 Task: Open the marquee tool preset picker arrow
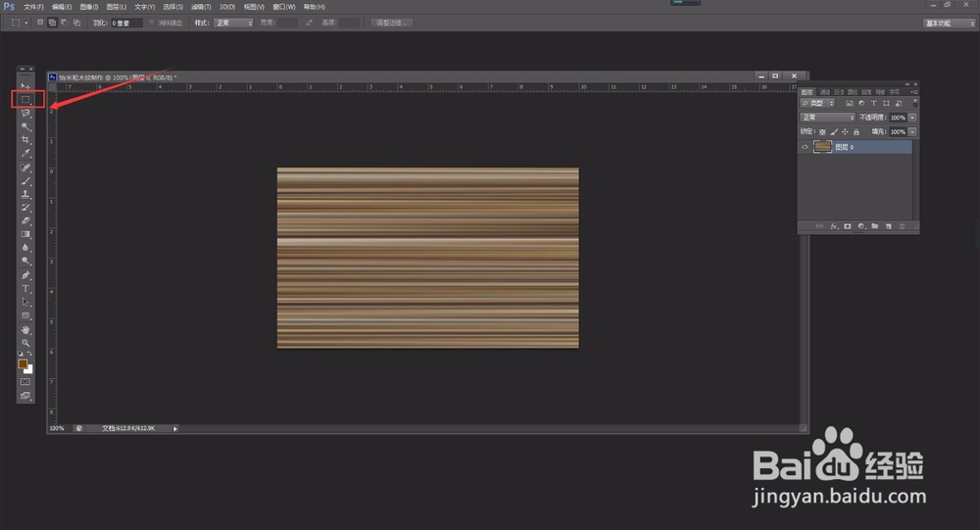click(26, 24)
